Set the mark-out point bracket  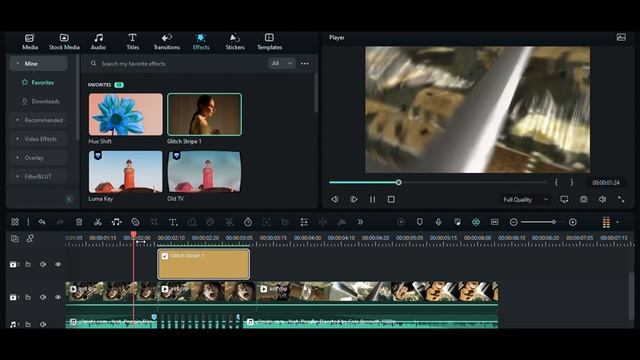coord(572,182)
